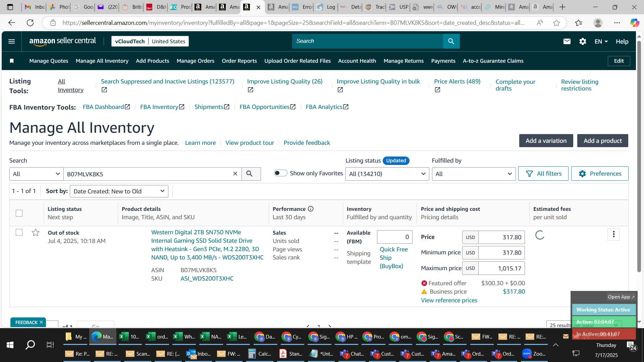644x362 pixels.
Task: Open the 25 results per page dropdown
Action: click(584, 325)
